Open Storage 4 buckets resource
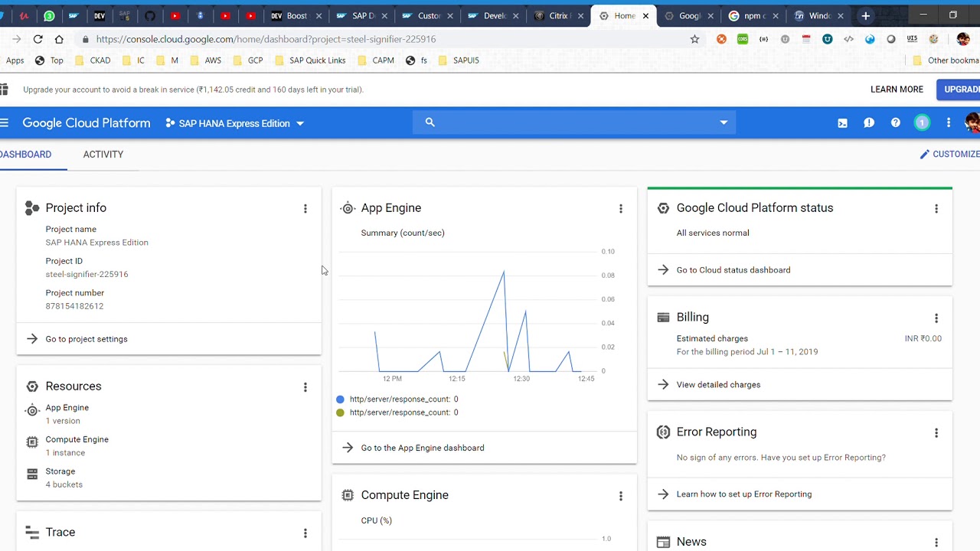980x551 pixels. [64, 478]
